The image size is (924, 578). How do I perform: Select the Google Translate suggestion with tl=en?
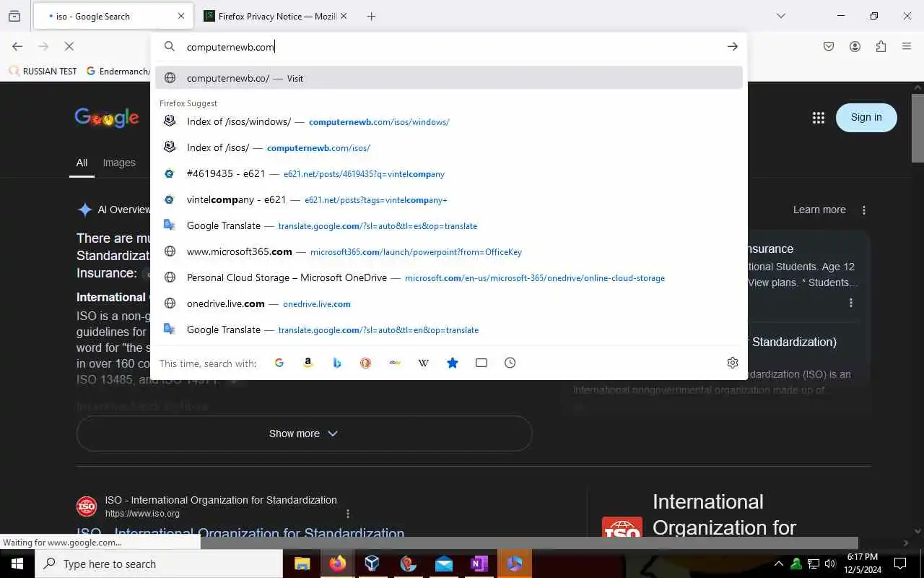pos(449,329)
